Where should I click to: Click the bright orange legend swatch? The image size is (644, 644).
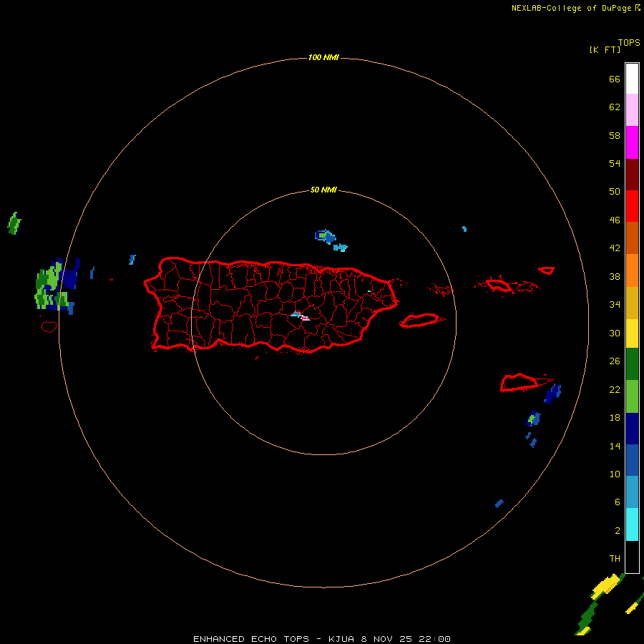[x=632, y=270]
